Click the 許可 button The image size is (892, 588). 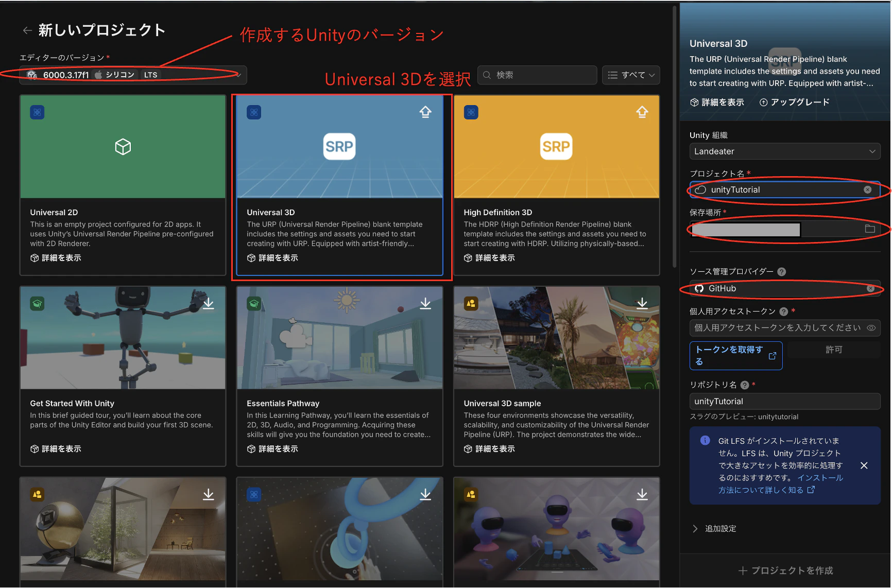click(834, 350)
